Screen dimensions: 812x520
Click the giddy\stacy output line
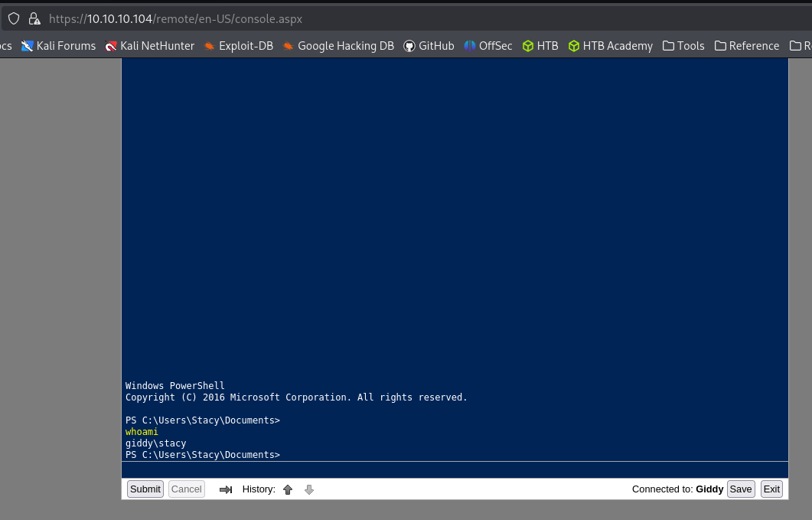(155, 443)
